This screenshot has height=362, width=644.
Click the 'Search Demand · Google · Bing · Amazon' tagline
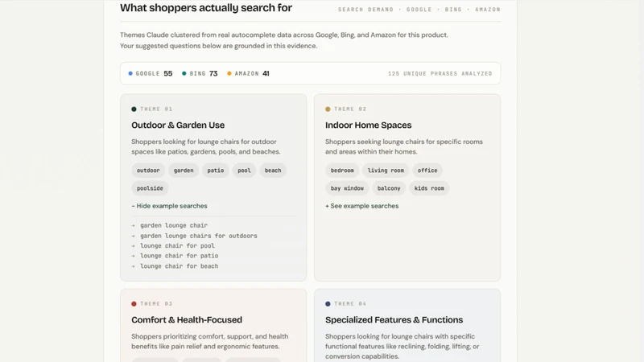(419, 10)
